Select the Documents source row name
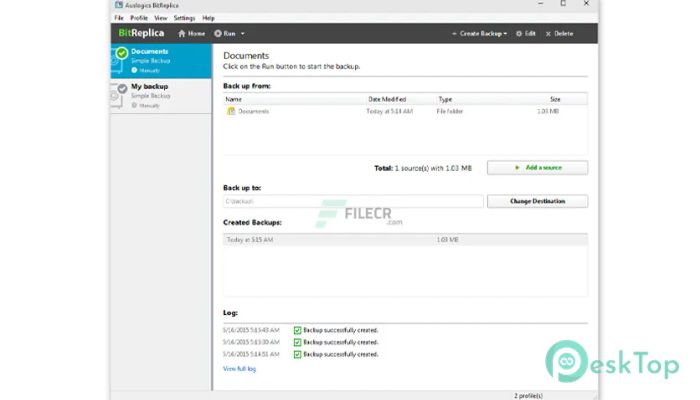Image resolution: width=700 pixels, height=400 pixels. [253, 111]
